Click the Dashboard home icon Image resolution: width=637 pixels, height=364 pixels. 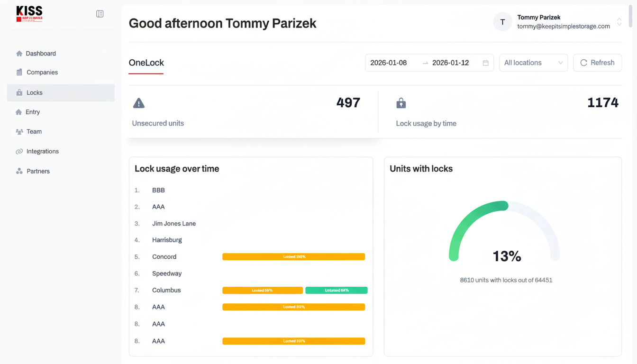point(19,54)
